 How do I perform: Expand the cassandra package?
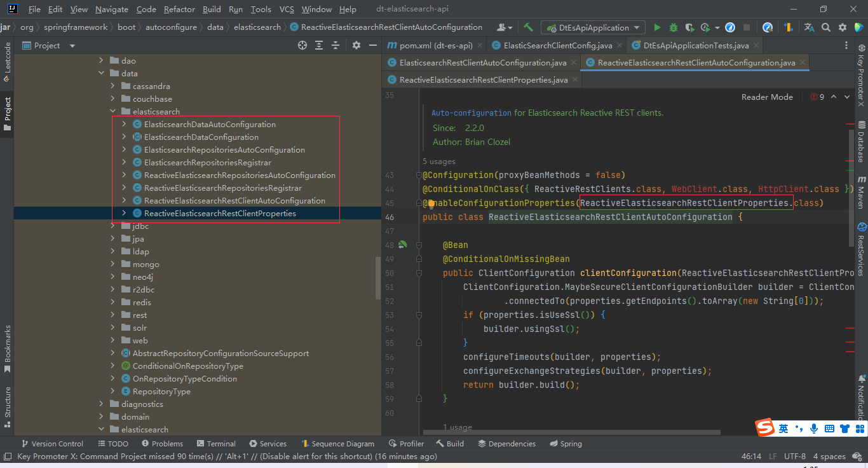pos(112,86)
